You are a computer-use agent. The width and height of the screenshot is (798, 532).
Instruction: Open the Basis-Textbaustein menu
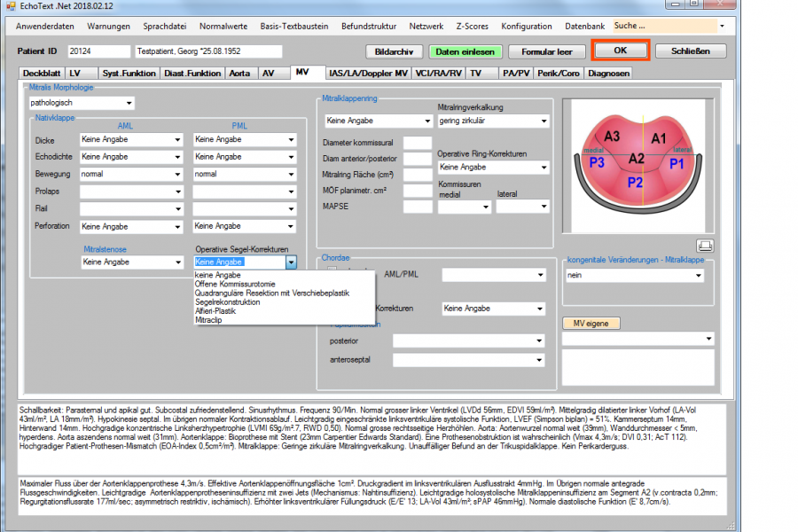coord(294,27)
